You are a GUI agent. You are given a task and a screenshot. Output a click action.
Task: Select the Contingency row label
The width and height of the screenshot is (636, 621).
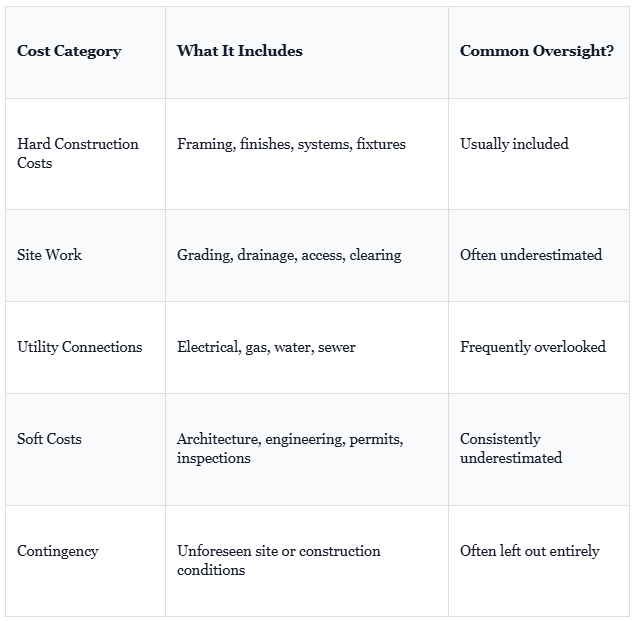(58, 552)
